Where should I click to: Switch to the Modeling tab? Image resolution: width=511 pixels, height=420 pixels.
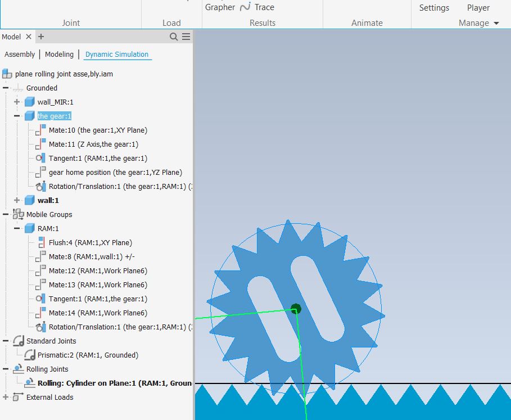coord(59,55)
